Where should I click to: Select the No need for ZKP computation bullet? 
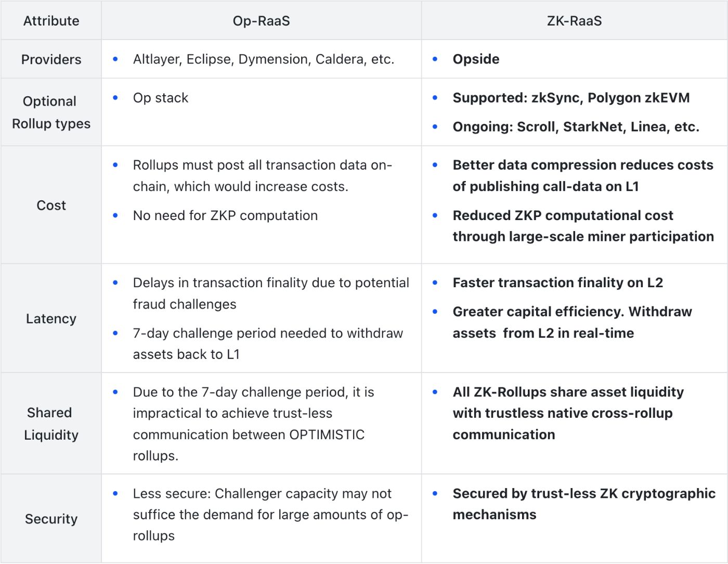[225, 215]
